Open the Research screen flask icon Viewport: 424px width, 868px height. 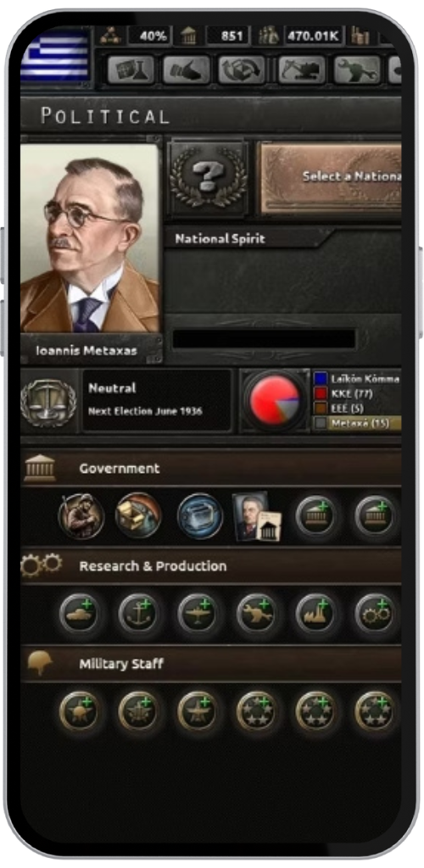point(131,70)
